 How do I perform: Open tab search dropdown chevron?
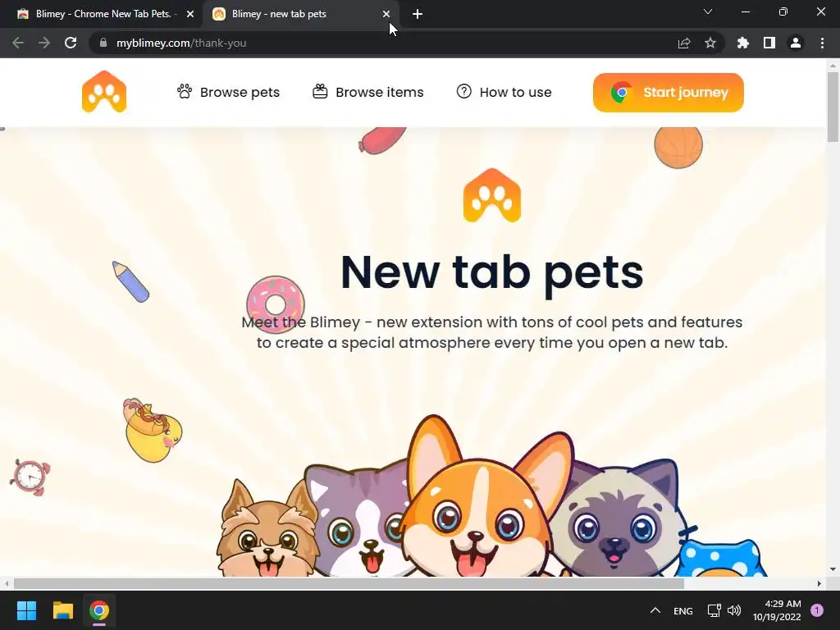(708, 11)
